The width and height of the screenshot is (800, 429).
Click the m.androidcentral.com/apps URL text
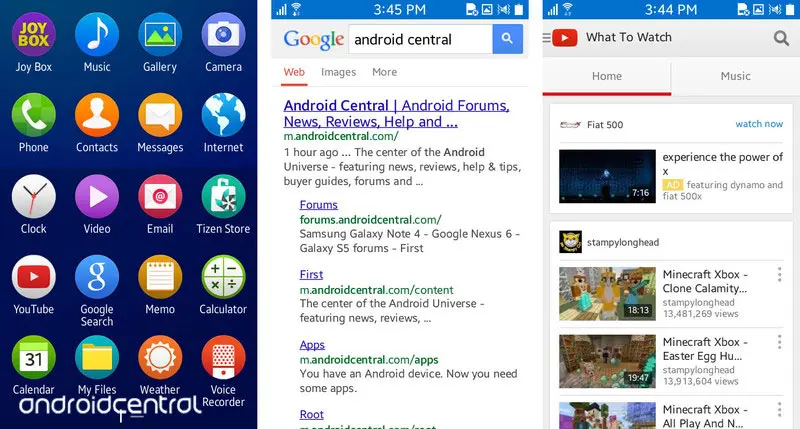(x=369, y=360)
